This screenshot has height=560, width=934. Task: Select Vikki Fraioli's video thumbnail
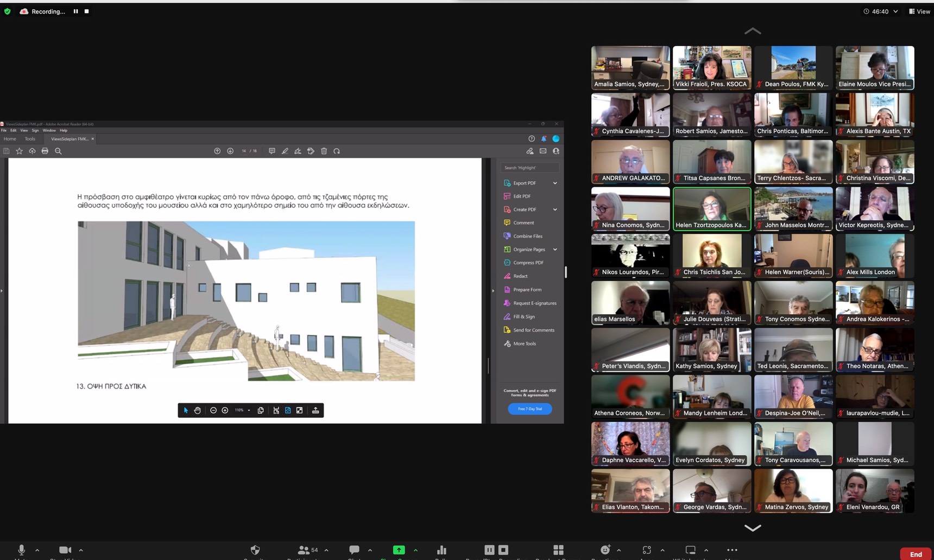(712, 67)
